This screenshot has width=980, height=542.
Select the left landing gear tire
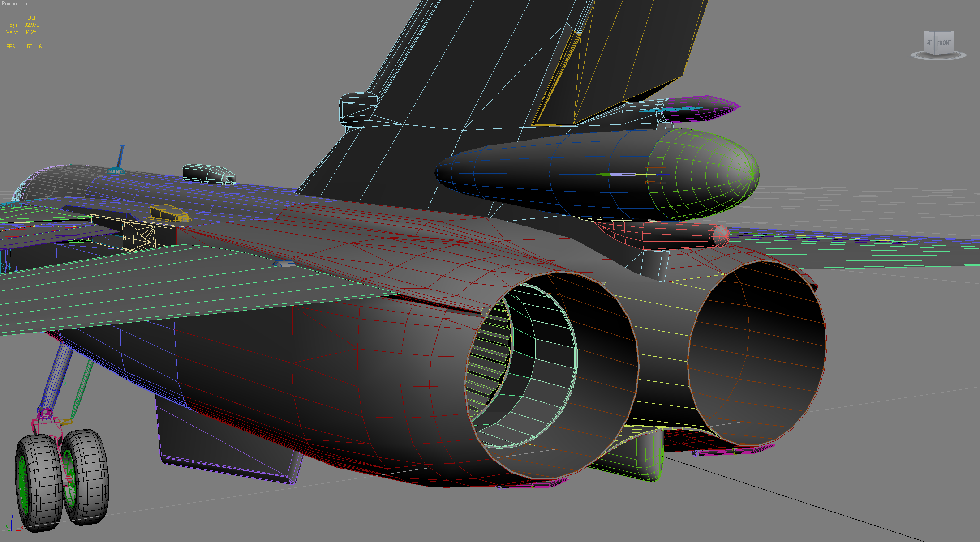point(38,483)
